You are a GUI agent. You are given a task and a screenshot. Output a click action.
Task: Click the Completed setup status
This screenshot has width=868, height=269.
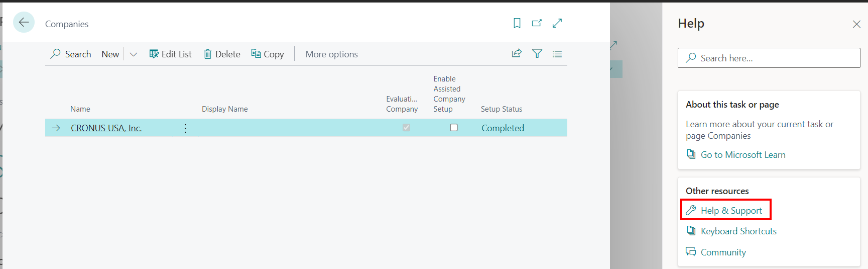503,128
